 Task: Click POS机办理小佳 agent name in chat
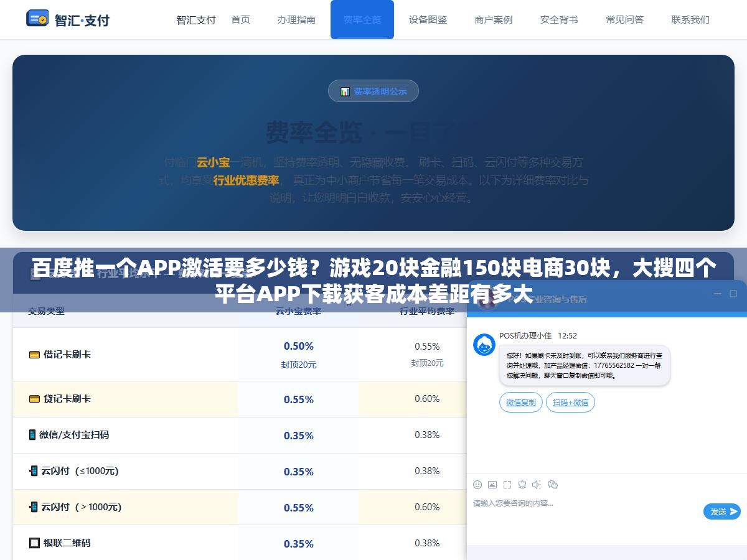(x=525, y=336)
